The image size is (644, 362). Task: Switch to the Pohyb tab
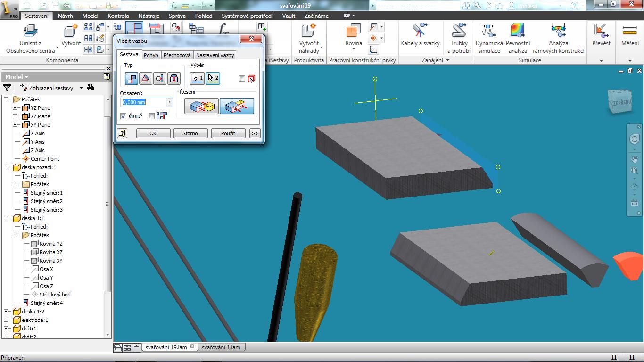pos(151,55)
